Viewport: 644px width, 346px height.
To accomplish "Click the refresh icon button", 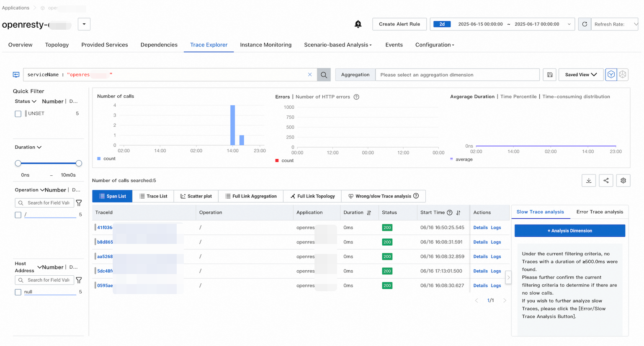I will click(x=585, y=24).
